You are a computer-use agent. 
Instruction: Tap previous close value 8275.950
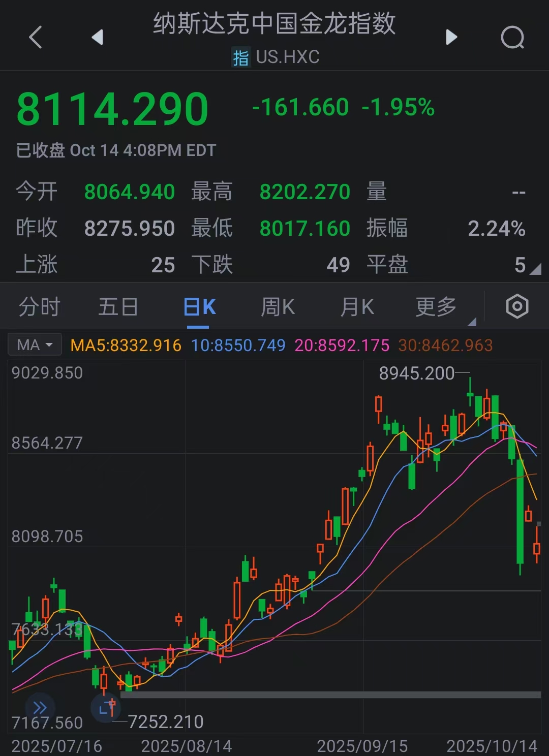(x=130, y=228)
